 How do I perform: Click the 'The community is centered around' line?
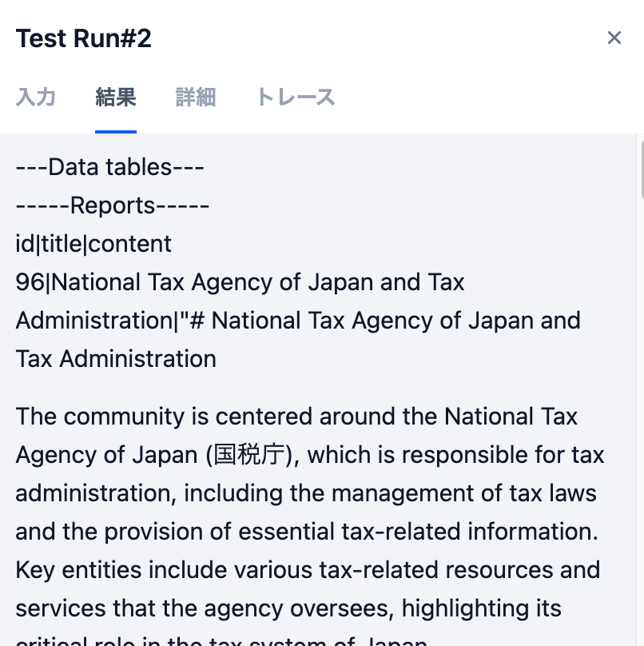(x=296, y=417)
